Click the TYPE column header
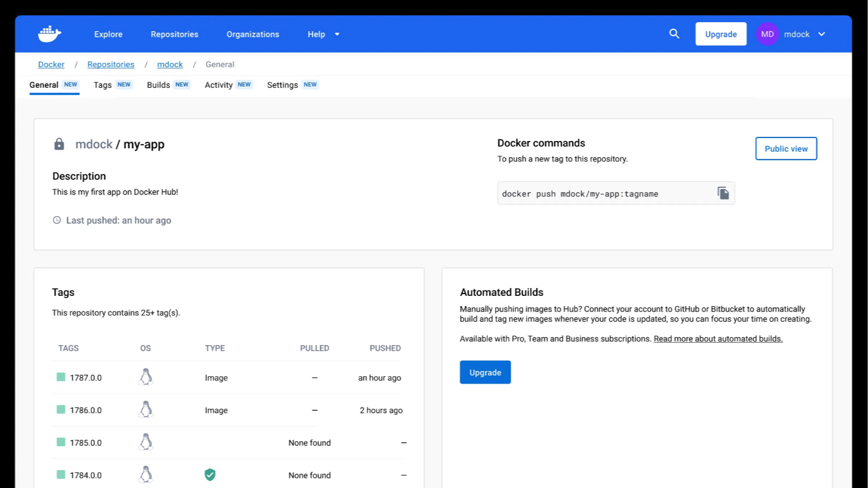The width and height of the screenshot is (868, 488). point(215,348)
